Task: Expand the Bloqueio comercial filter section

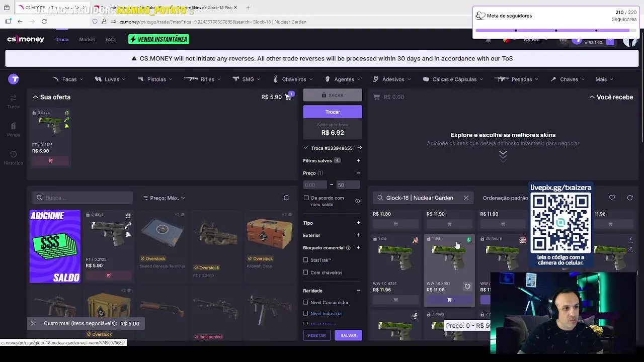Action: 358,247
